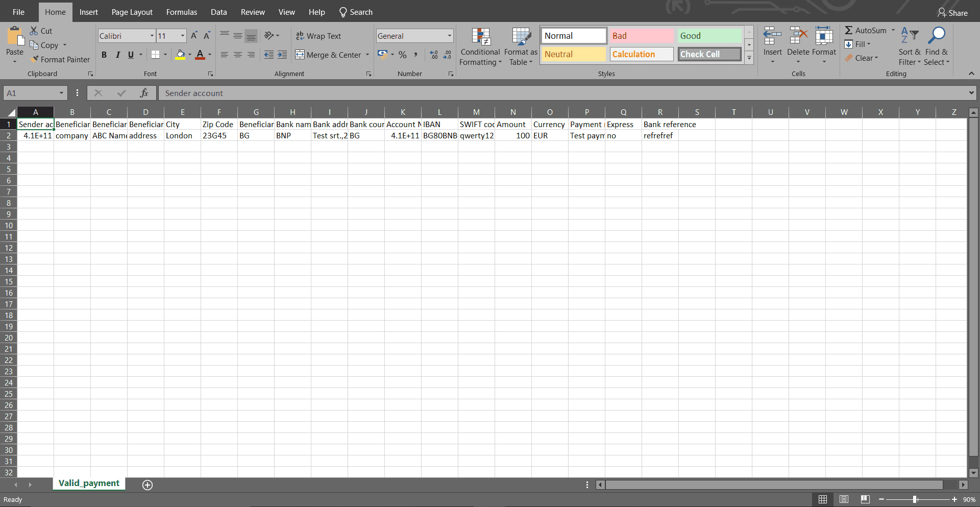
Task: Apply the Bad cell style
Action: [642, 36]
